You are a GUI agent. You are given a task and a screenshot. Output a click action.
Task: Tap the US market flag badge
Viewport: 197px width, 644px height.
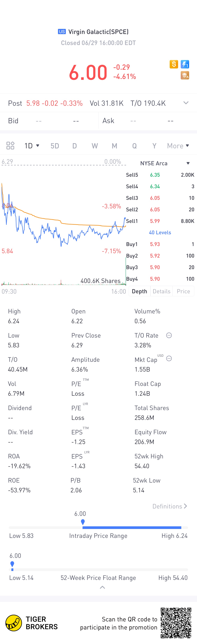pyautogui.click(x=62, y=32)
